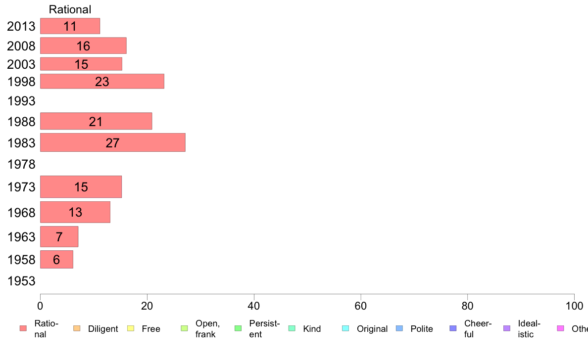Click the 1978 year label

[x=21, y=164]
